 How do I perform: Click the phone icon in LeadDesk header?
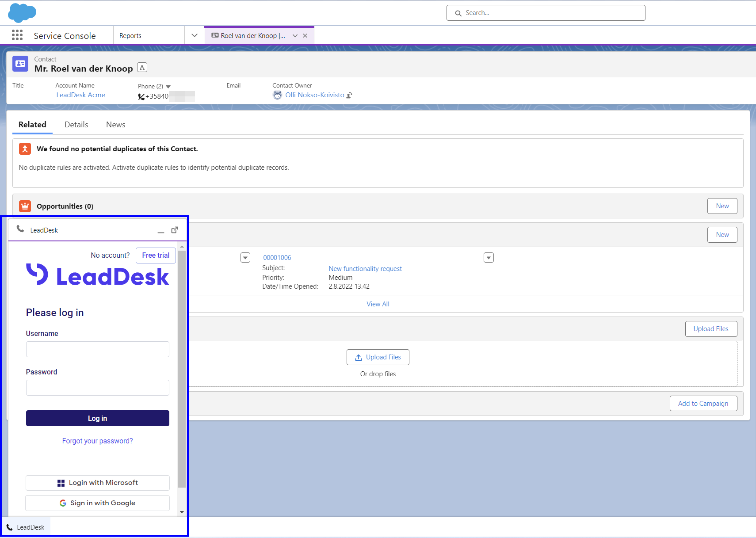20,229
